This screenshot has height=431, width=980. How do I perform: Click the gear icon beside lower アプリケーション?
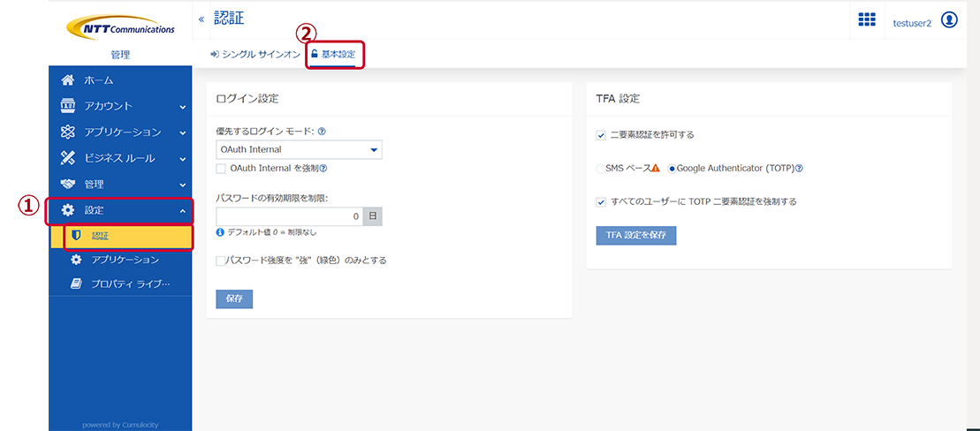click(76, 260)
